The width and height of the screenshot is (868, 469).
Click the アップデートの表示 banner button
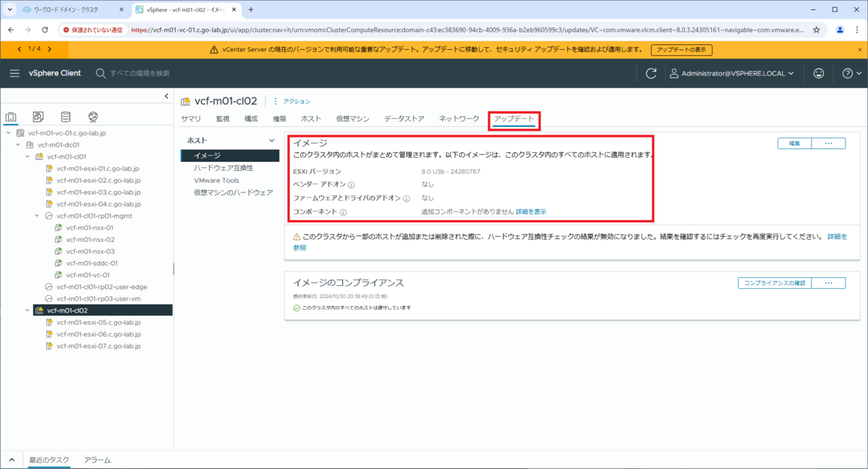[681, 50]
